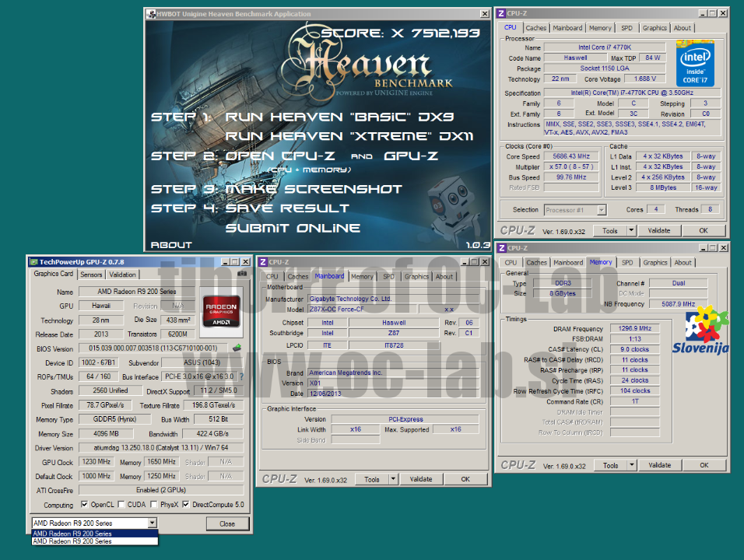Image resolution: width=744 pixels, height=560 pixels.
Task: Click the Heaven Benchmark window title icon
Action: point(151,14)
